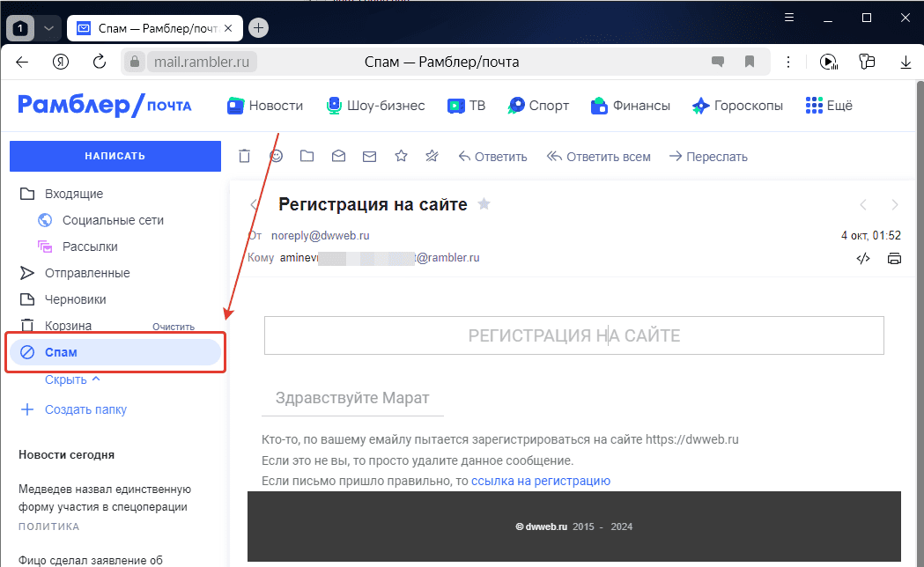This screenshot has width=924, height=567.
Task: Go back to message list arrow
Action: (255, 205)
